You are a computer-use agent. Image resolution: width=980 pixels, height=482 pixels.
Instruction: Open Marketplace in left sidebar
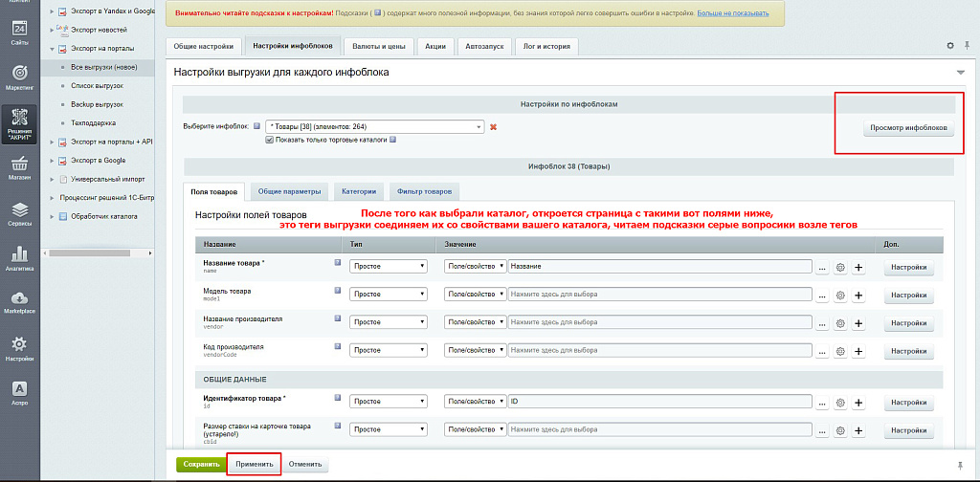click(x=19, y=301)
